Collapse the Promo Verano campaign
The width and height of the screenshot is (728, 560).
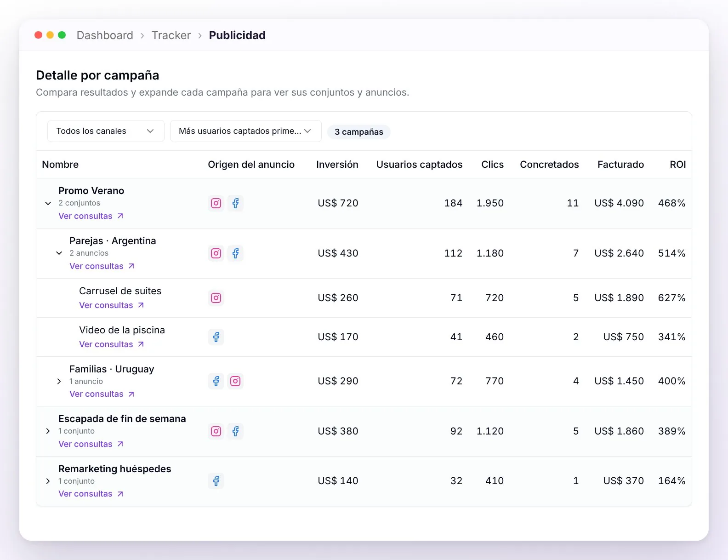point(48,203)
